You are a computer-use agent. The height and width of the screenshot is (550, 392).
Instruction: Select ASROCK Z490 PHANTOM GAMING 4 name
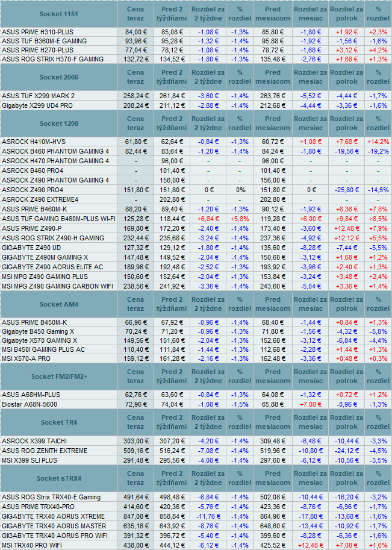55,180
